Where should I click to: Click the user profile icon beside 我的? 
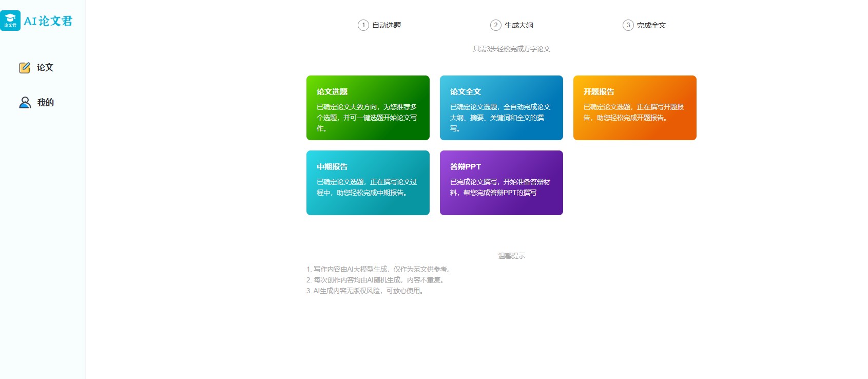coord(25,103)
